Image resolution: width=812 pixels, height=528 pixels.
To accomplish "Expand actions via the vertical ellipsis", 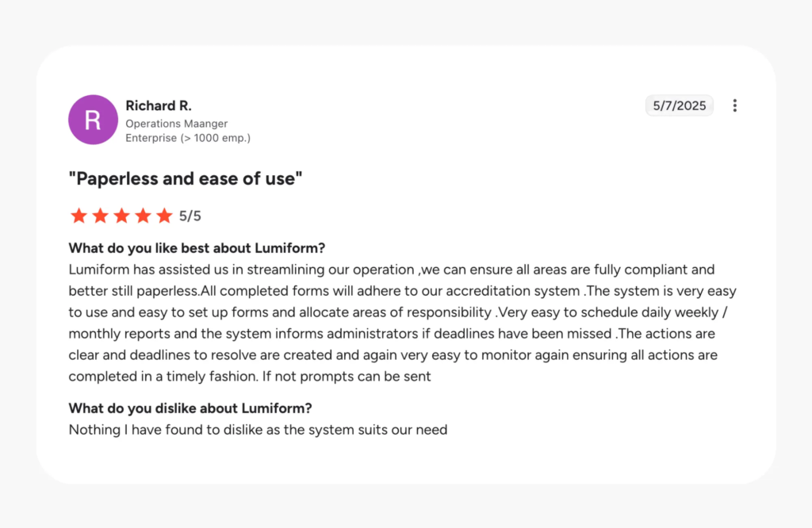I will (735, 105).
